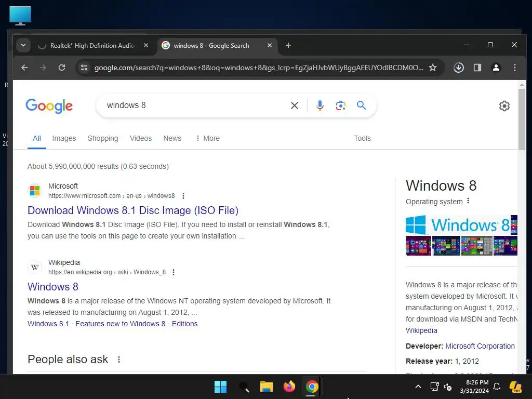The width and height of the screenshot is (532, 399).
Task: Switch to Shopping results
Action: (103, 138)
